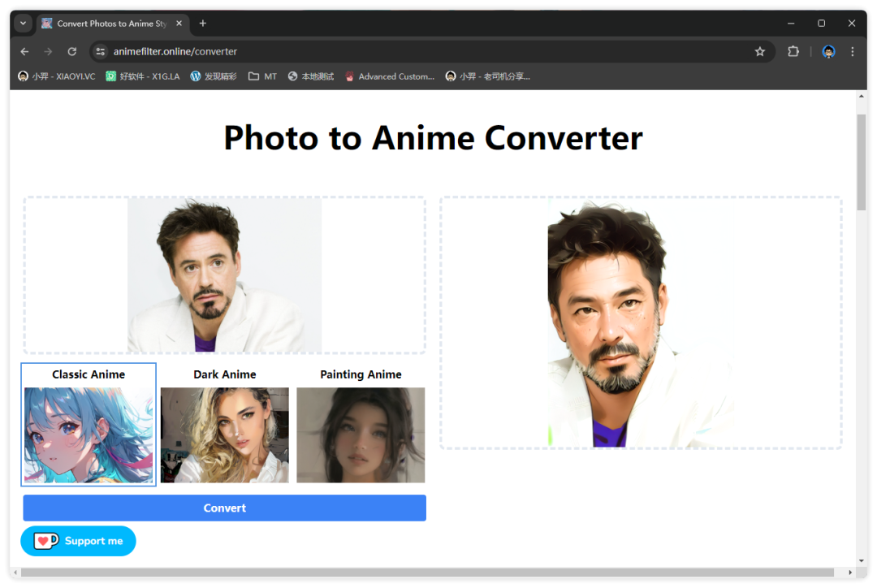Open the Chrome profile avatar
Screen dimensions: 877x588
(828, 51)
